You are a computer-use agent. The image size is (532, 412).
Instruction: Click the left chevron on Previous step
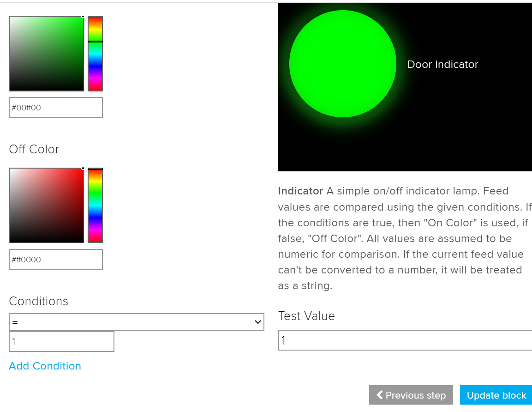(380, 395)
